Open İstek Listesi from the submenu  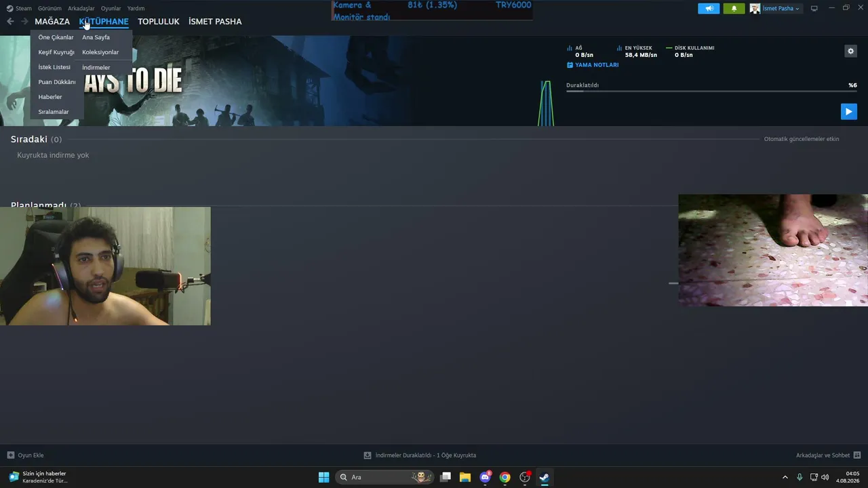coord(54,67)
